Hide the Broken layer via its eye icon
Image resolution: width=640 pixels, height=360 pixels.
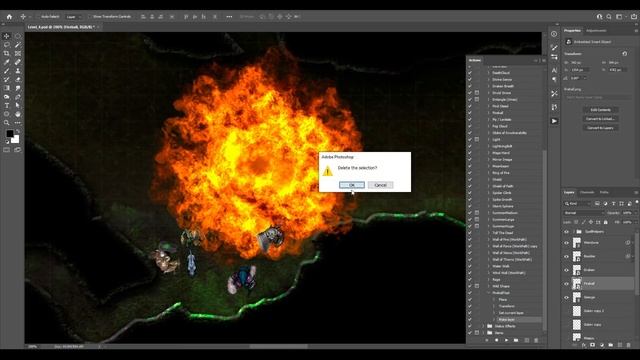coord(566,270)
